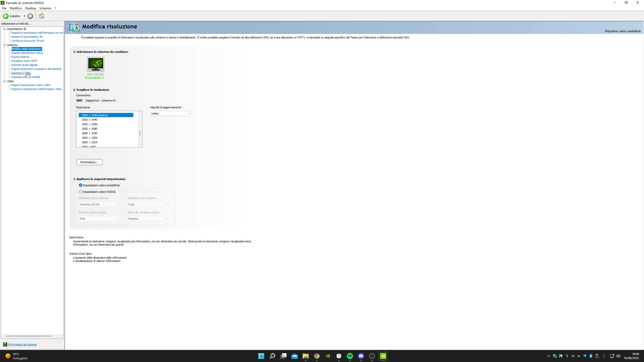The width and height of the screenshot is (644, 362).
Task: Open the NVIDIA settings icon in system tray
Action: [x=573, y=356]
